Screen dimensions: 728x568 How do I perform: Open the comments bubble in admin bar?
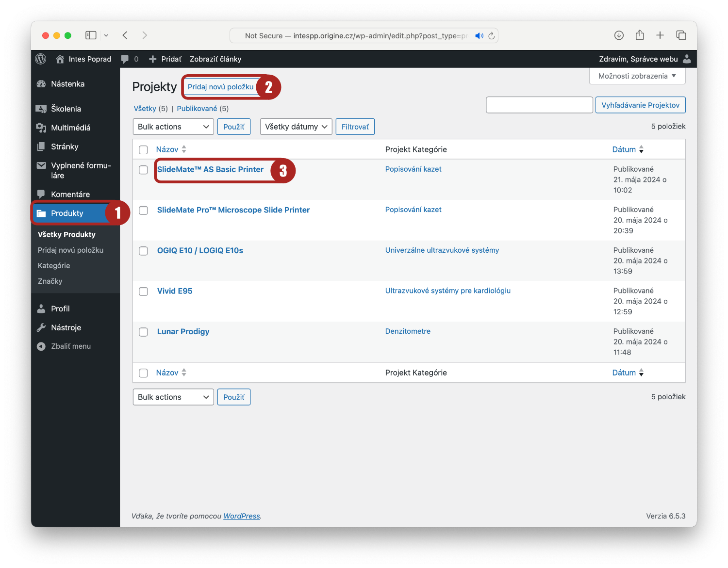pyautogui.click(x=125, y=59)
